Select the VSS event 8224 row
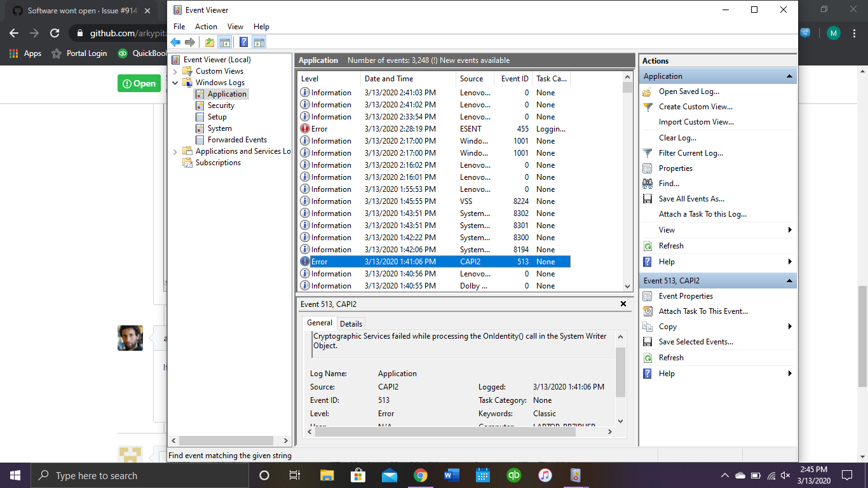The height and width of the screenshot is (488, 868). (x=434, y=201)
